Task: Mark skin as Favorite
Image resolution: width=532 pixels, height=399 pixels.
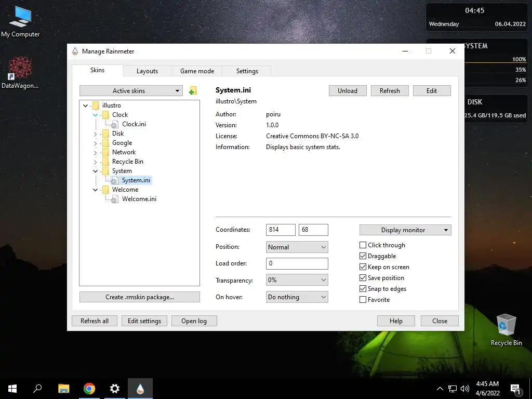Action: (363, 300)
